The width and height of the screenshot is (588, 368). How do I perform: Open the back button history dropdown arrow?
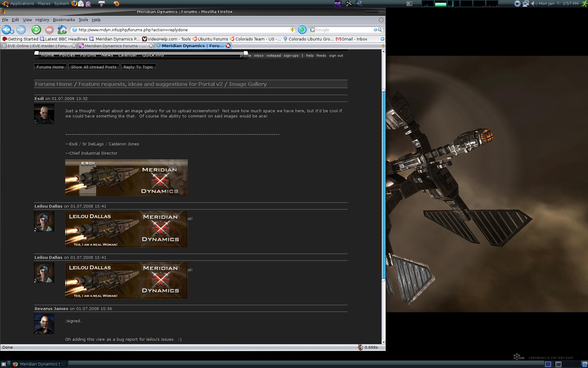12,32
